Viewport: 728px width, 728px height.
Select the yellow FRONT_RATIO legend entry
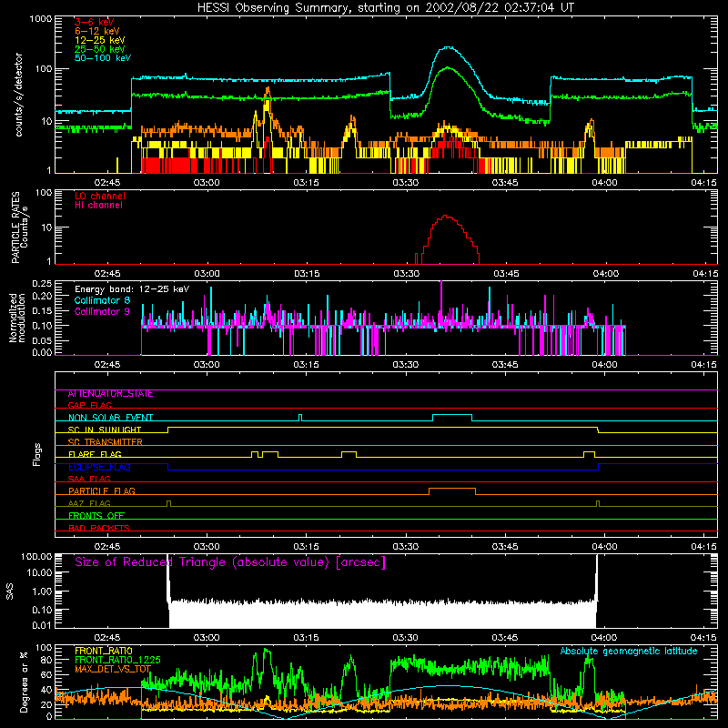point(104,651)
